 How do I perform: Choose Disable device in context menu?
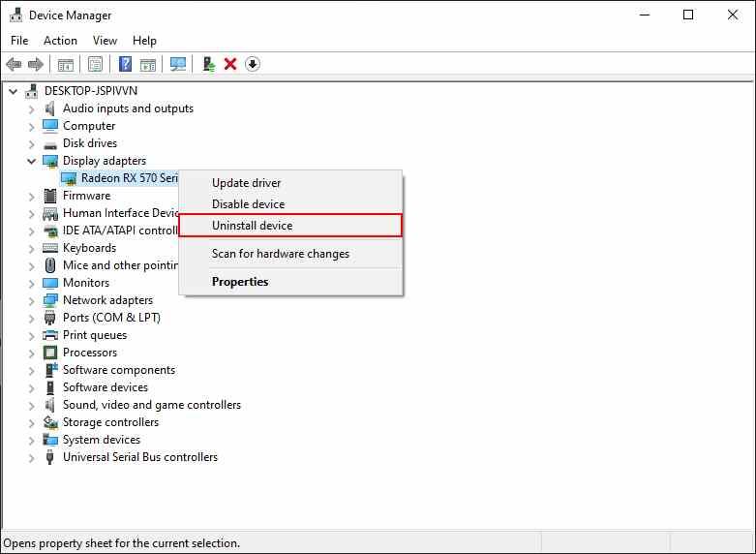pyautogui.click(x=290, y=204)
